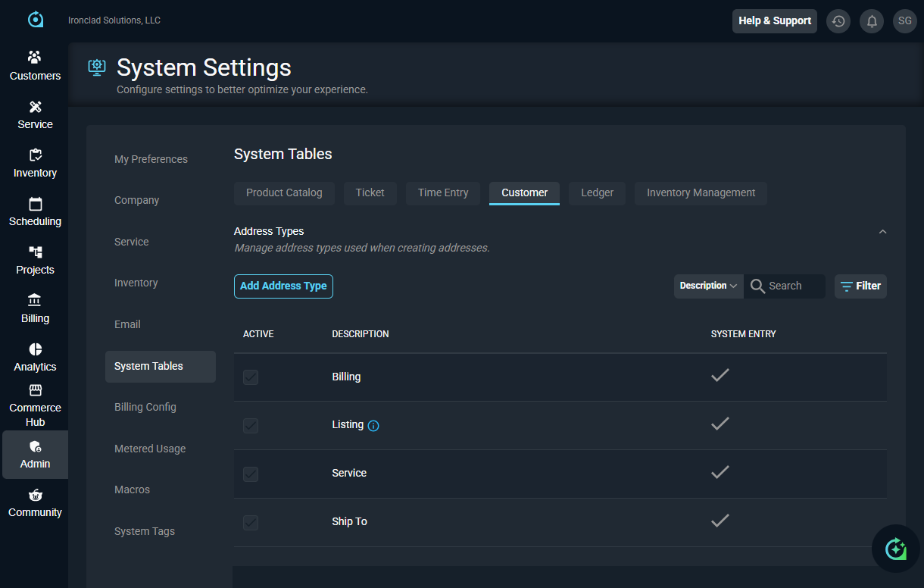
Task: Toggle the Ship To active checkbox
Action: 251,523
